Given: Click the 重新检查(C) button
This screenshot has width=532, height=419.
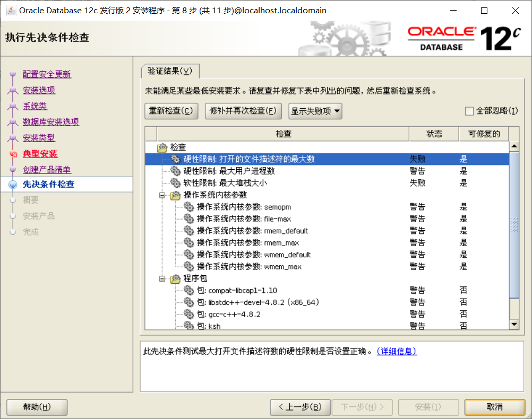Looking at the screenshot, I should coord(171,111).
